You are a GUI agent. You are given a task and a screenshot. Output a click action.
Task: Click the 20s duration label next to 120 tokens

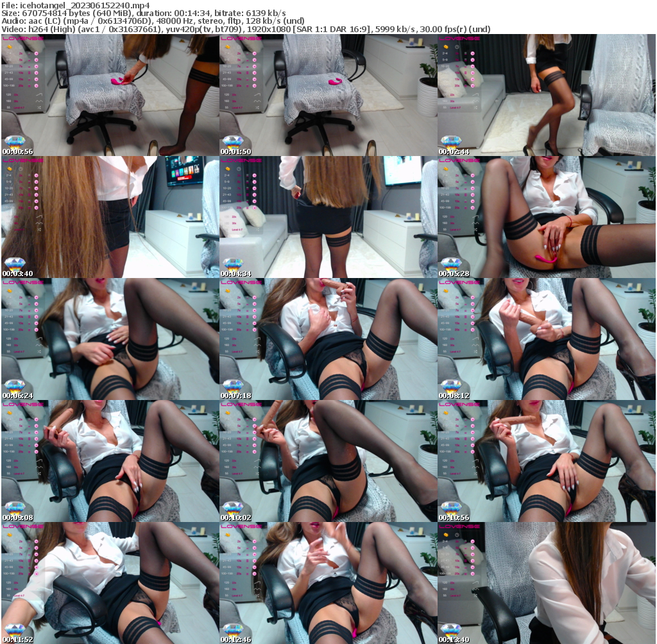pos(16,95)
